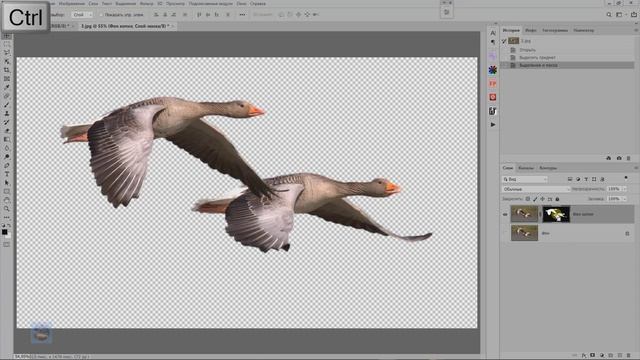The height and width of the screenshot is (360, 640).
Task: Switch to the Контуры tab
Action: point(548,168)
